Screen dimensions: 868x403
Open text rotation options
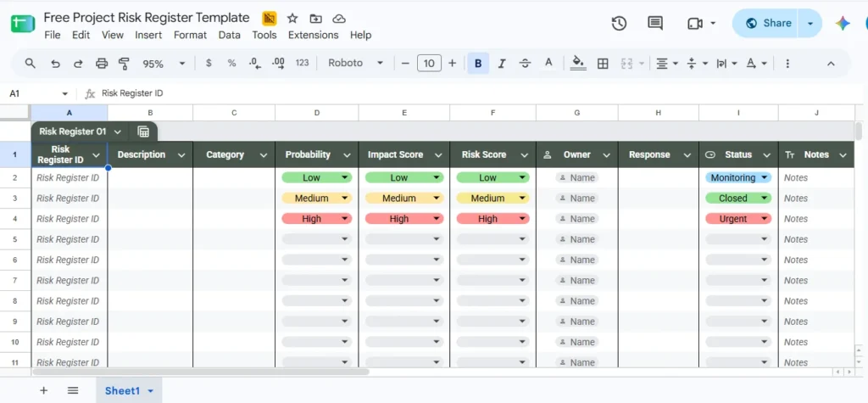[x=757, y=63]
